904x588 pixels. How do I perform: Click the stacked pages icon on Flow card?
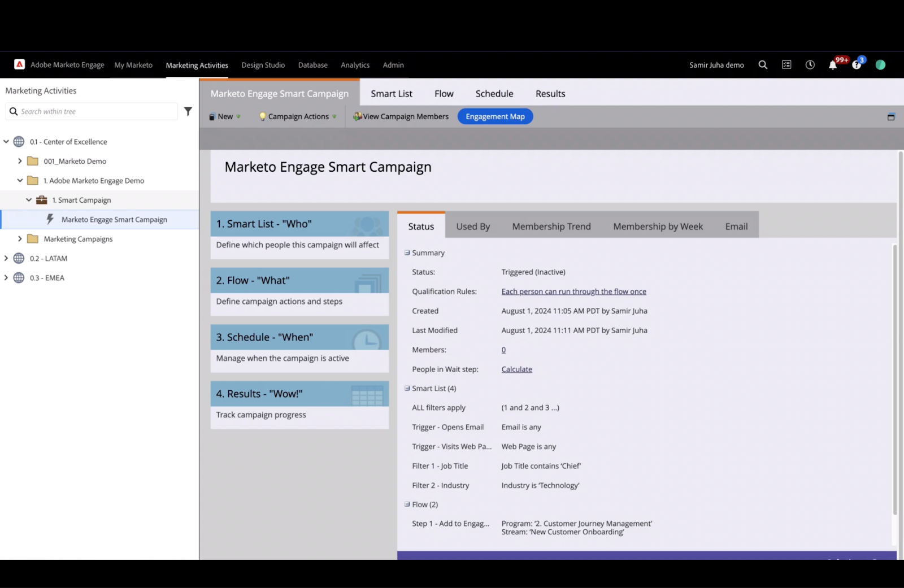pos(368,283)
